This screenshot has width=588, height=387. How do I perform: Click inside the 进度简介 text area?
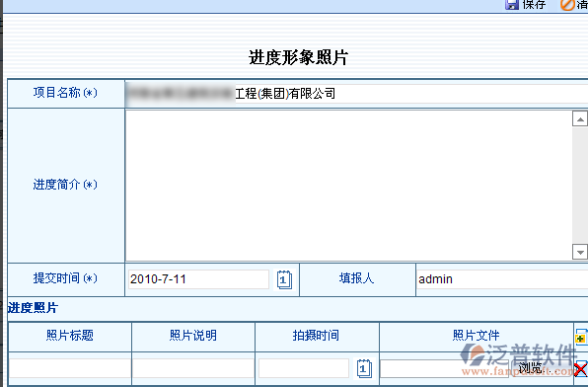[x=348, y=186]
